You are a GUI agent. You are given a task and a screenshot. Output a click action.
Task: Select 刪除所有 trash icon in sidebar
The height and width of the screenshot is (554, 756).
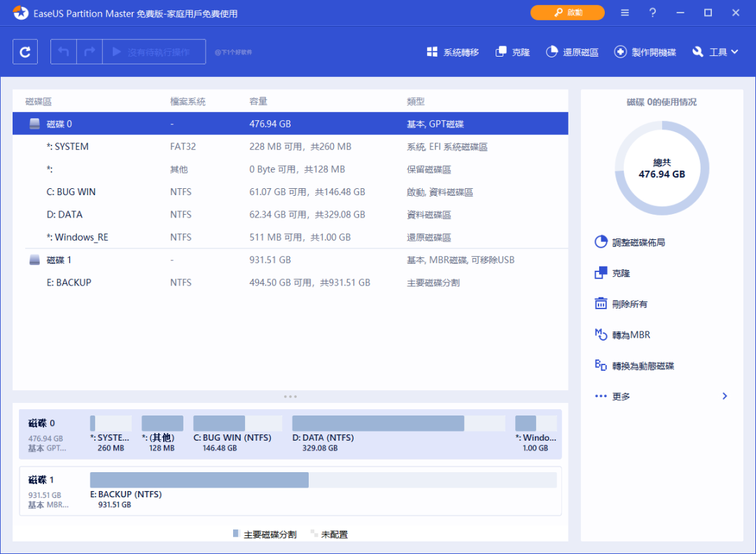[x=601, y=304]
